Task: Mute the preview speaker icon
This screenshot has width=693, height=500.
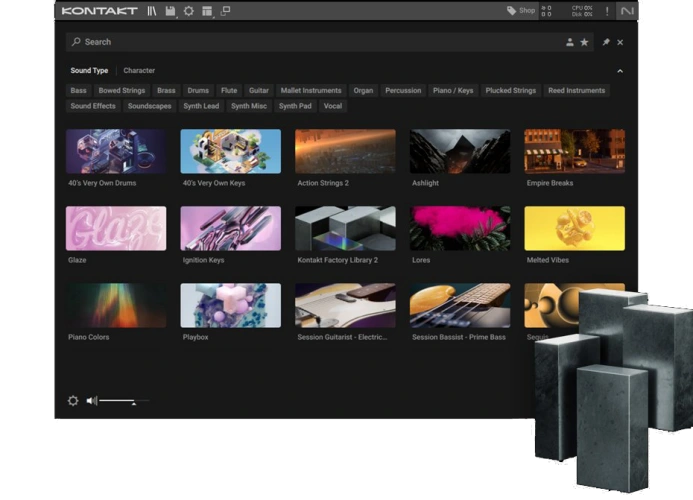Action: (91, 400)
